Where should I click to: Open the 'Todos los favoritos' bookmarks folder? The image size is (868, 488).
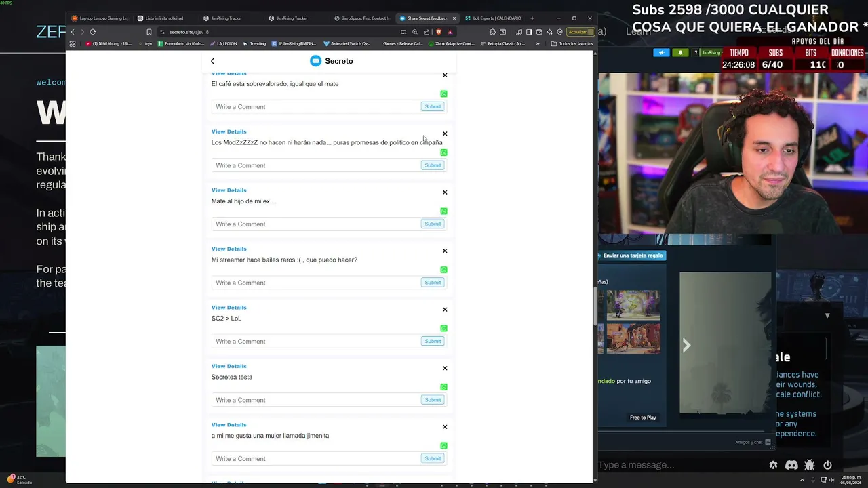[x=572, y=44]
